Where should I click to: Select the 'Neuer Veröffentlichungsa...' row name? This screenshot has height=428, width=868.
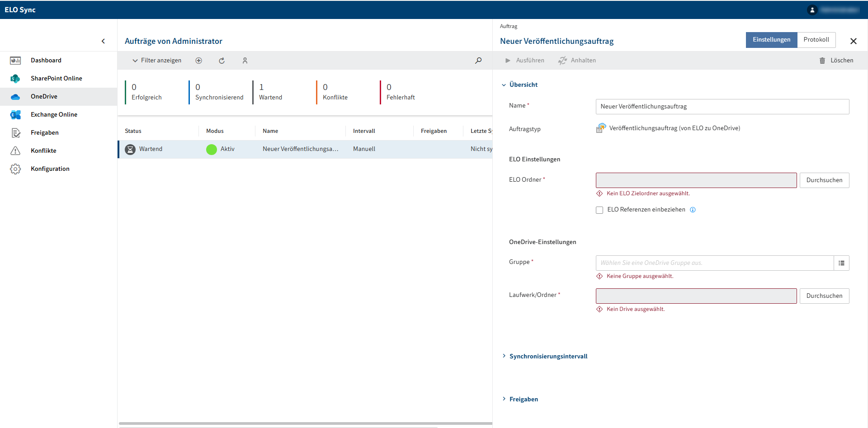(301, 149)
